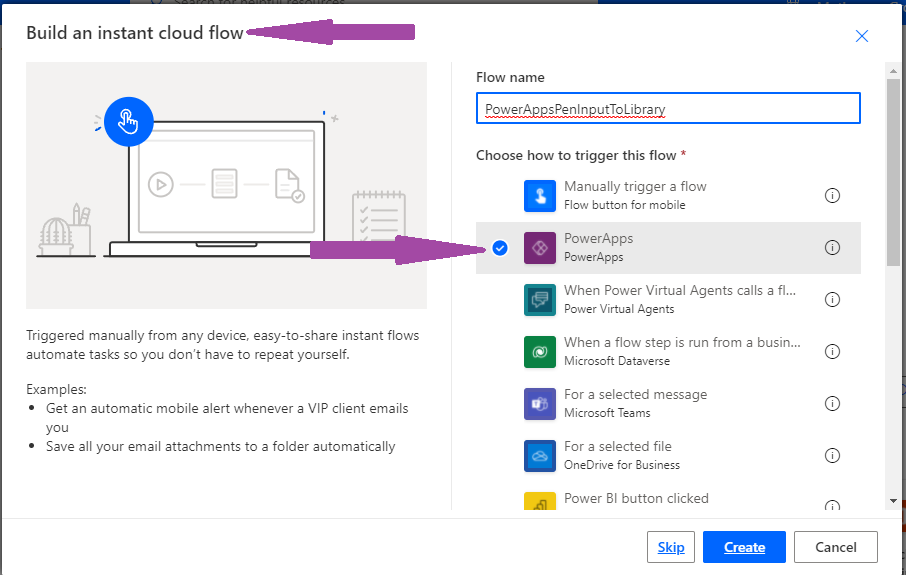Select For a selected message trigger
Image resolution: width=906 pixels, height=575 pixels.
(668, 404)
